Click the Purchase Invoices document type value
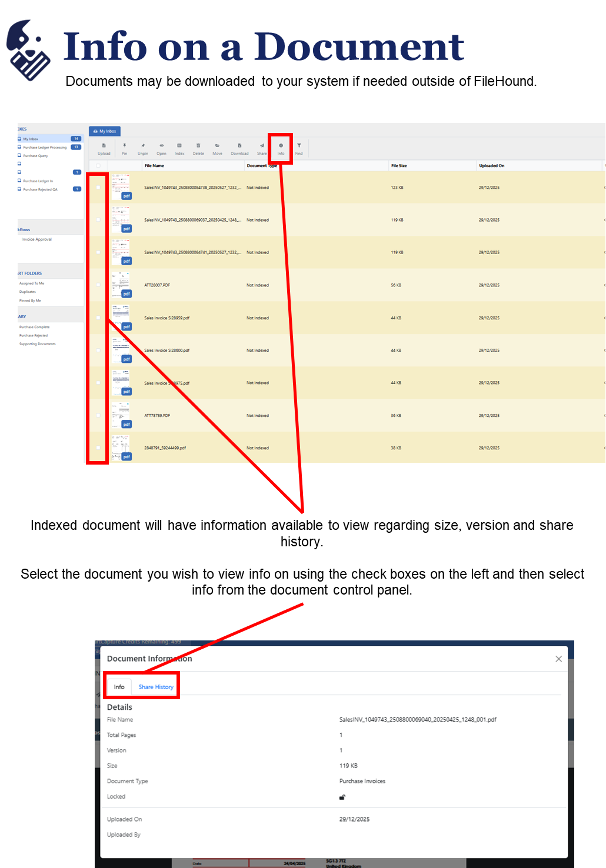The height and width of the screenshot is (868, 606). click(x=362, y=781)
